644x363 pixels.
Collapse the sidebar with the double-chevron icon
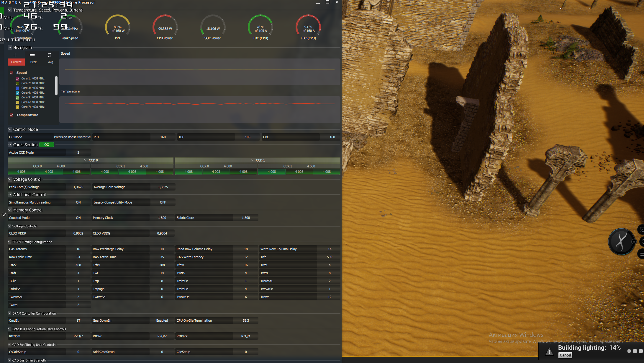pyautogui.click(x=4, y=215)
